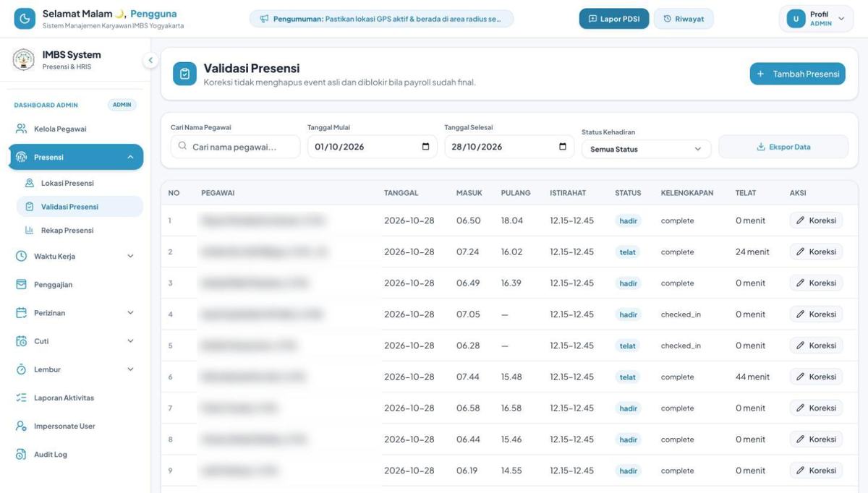Click the Lokasi Presensi person icon

point(30,183)
